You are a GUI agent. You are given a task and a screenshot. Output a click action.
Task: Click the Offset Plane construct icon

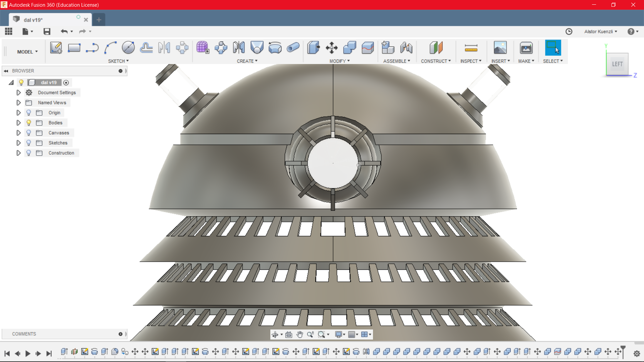436,48
